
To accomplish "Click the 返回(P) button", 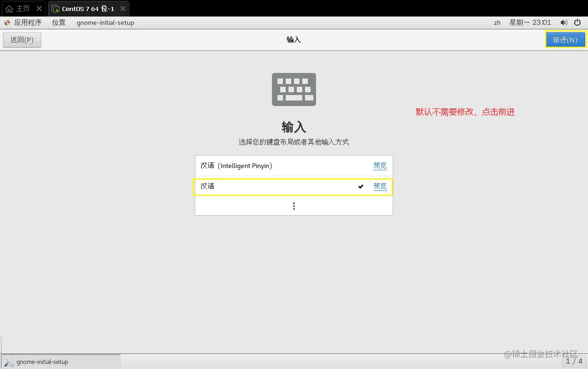I will (22, 39).
